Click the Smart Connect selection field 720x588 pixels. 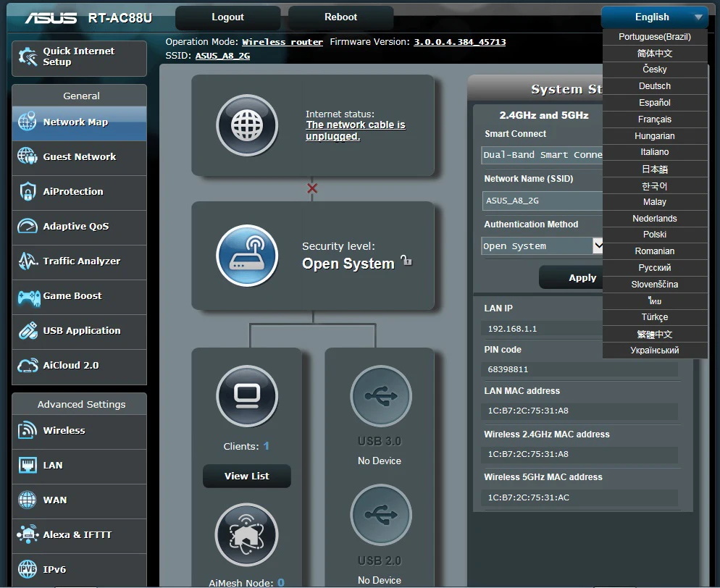542,155
